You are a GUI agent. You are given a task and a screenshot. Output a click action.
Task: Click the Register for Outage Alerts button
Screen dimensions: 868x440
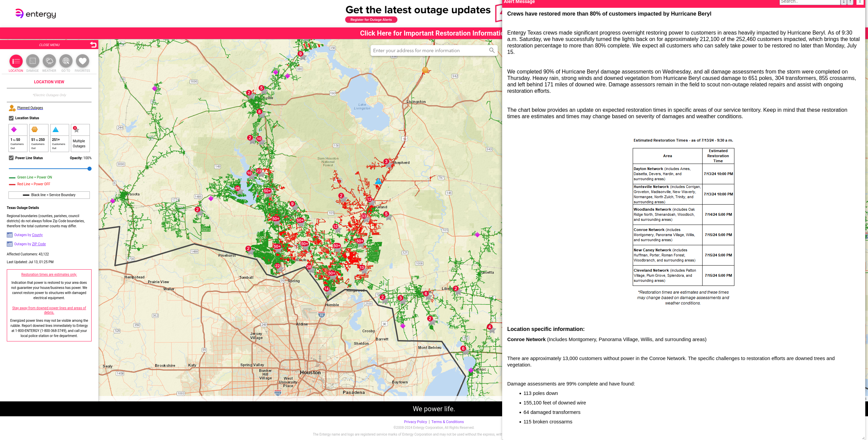tap(371, 20)
